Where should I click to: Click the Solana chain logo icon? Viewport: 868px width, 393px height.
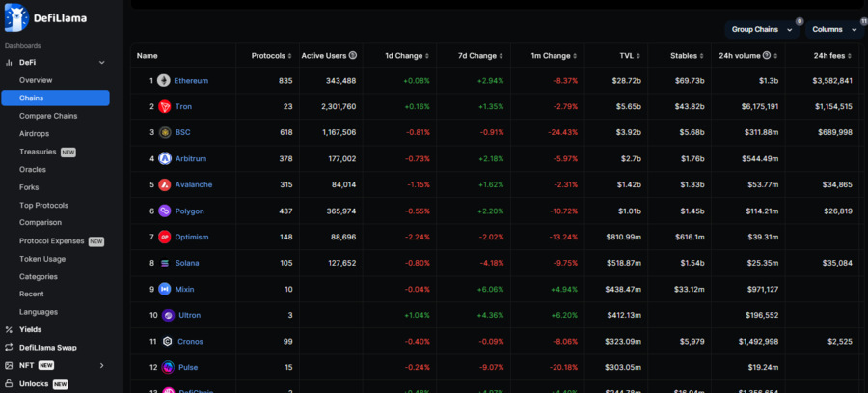[x=164, y=263]
